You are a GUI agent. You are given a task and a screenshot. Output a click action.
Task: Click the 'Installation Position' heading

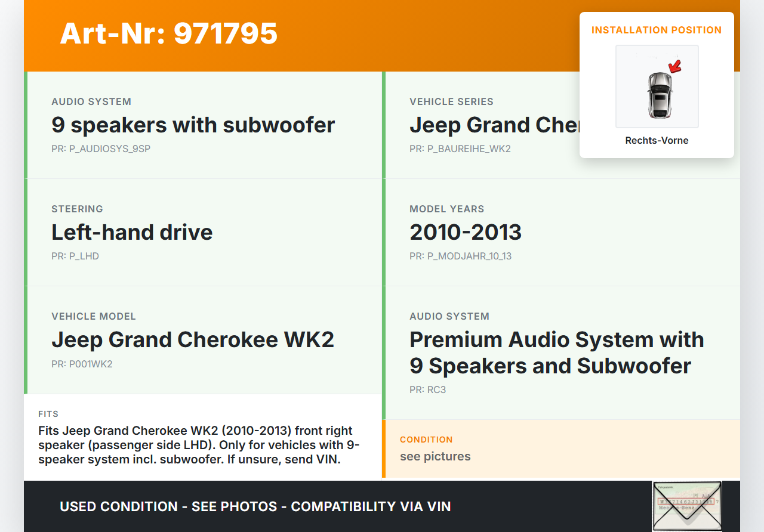point(657,30)
